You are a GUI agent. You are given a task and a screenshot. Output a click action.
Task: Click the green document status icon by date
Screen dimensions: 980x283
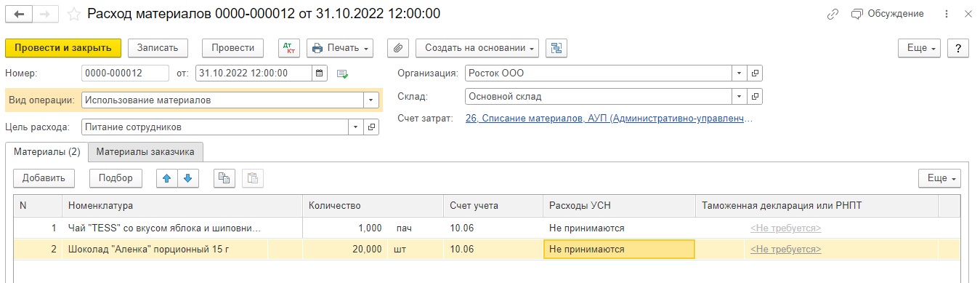(343, 73)
